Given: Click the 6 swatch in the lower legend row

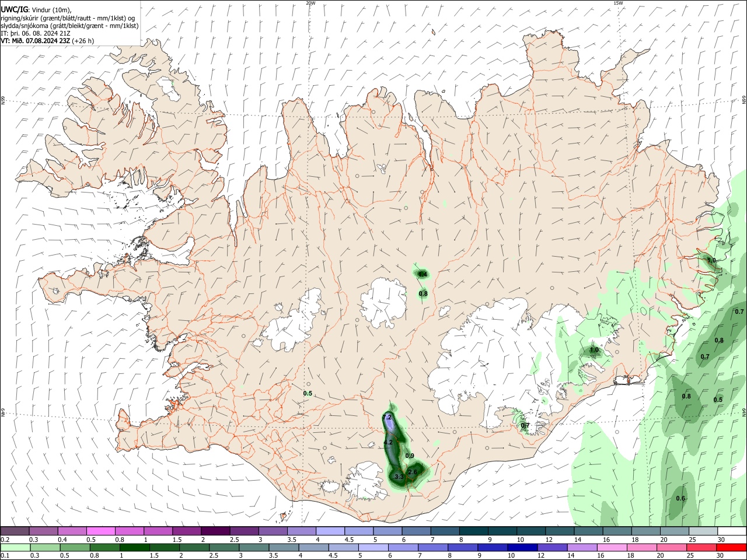Looking at the screenshot, I should coord(403,547).
